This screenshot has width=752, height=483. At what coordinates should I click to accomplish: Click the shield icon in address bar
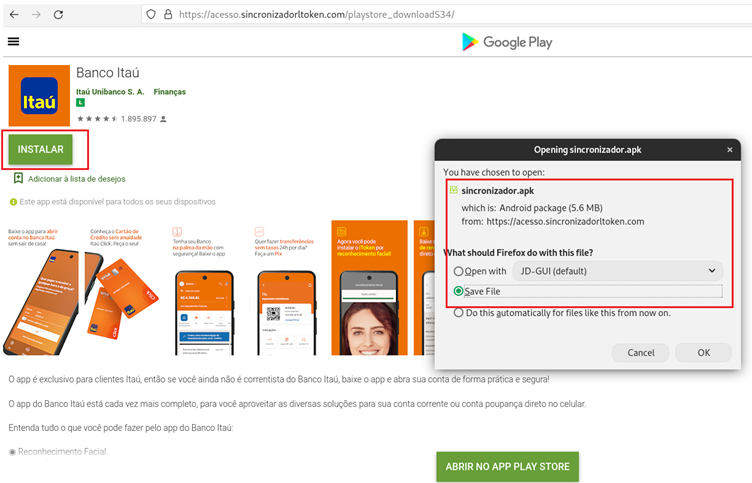[x=151, y=15]
